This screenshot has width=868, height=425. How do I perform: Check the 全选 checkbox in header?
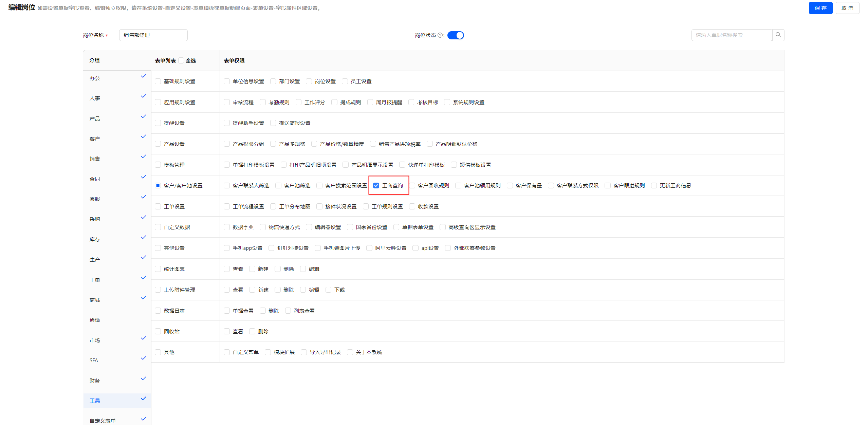181,60
